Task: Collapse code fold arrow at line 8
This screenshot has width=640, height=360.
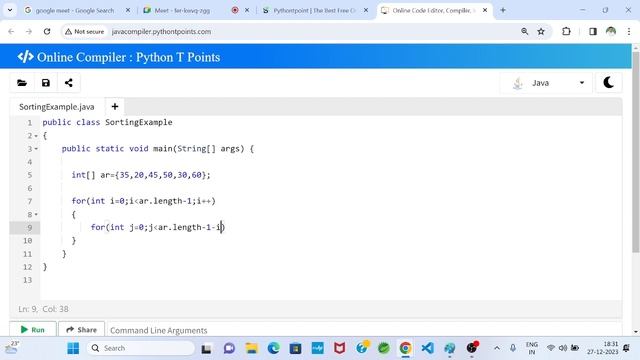Action: [x=36, y=214]
